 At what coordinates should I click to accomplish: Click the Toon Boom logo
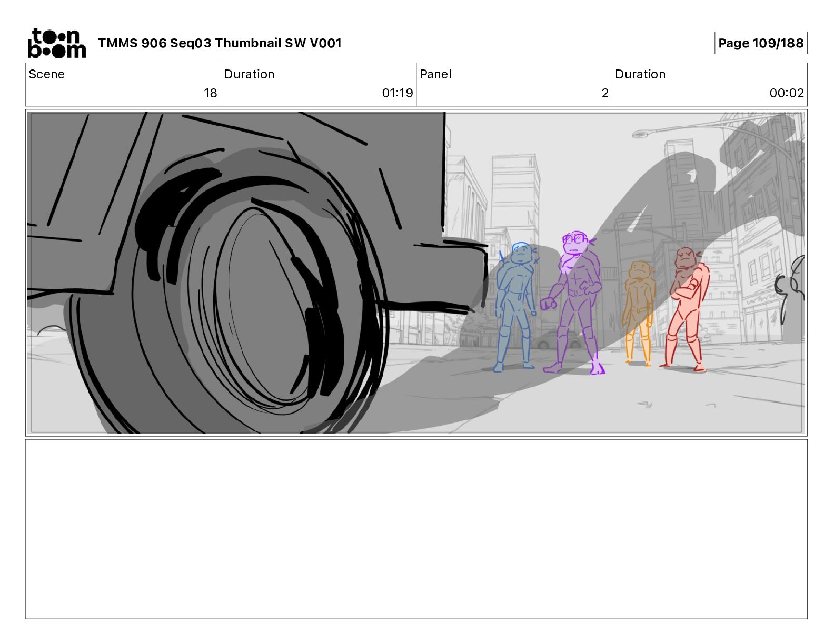(56, 43)
